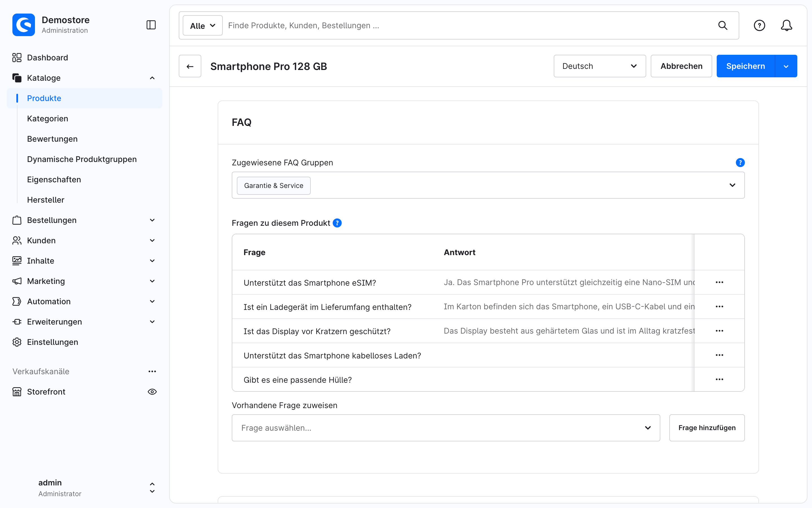Select Produkte in the sidebar
Viewport: 812px width, 508px height.
(85, 98)
